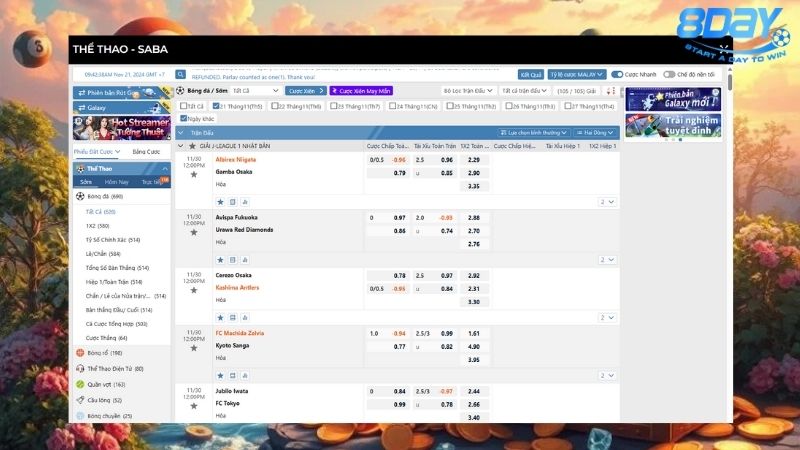Viewport: 800px width, 450px height.
Task: Click the purple Cược Xiên May Mắn button
Action: tap(361, 91)
